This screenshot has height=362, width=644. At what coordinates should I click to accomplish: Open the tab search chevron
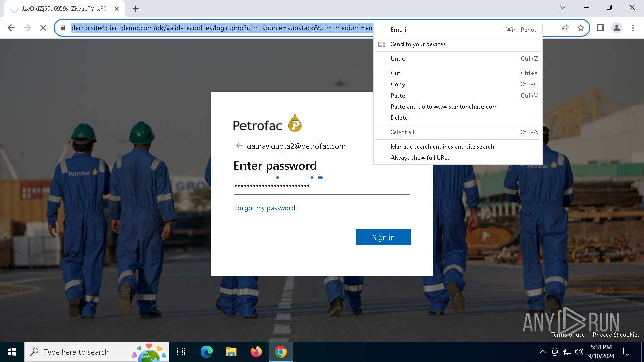(563, 7)
